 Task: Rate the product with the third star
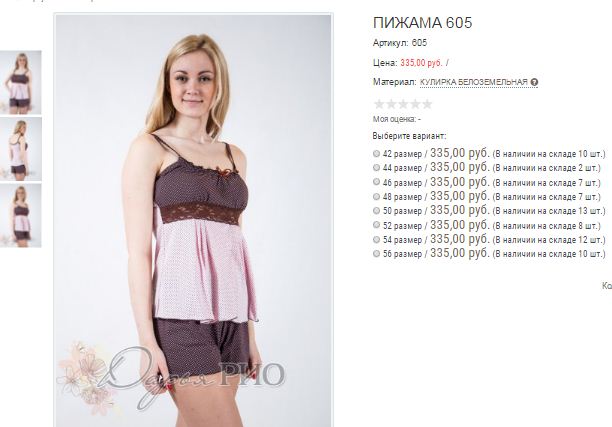pyautogui.click(x=403, y=104)
